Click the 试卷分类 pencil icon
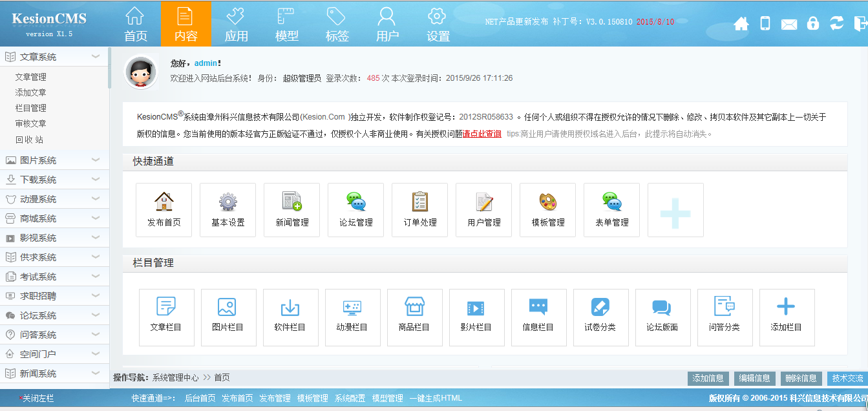This screenshot has width=868, height=411. pos(601,317)
